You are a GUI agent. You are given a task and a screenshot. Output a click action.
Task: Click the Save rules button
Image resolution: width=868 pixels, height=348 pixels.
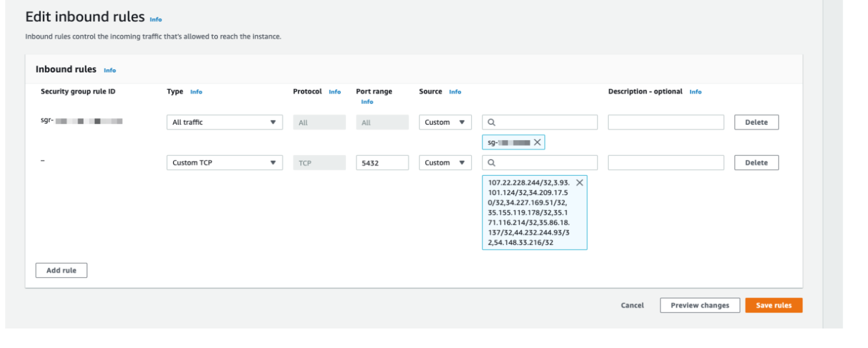tap(774, 305)
